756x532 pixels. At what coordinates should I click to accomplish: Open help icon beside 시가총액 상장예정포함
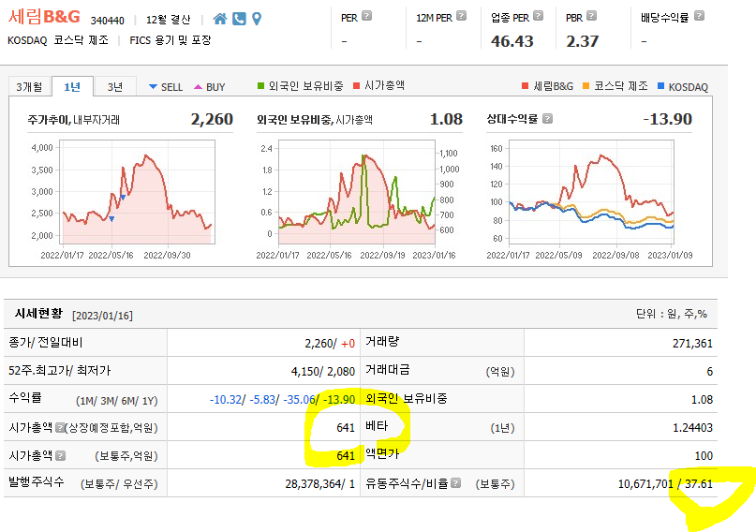pos(59,427)
